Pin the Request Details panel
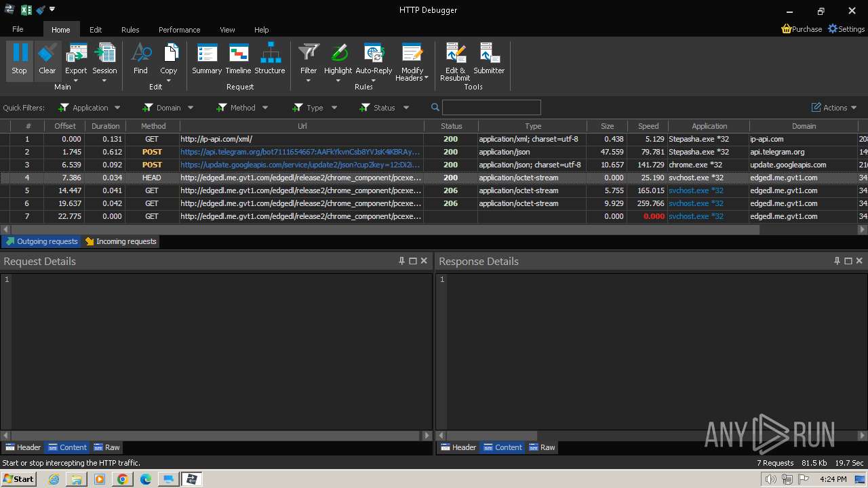This screenshot has height=488, width=868. (401, 261)
